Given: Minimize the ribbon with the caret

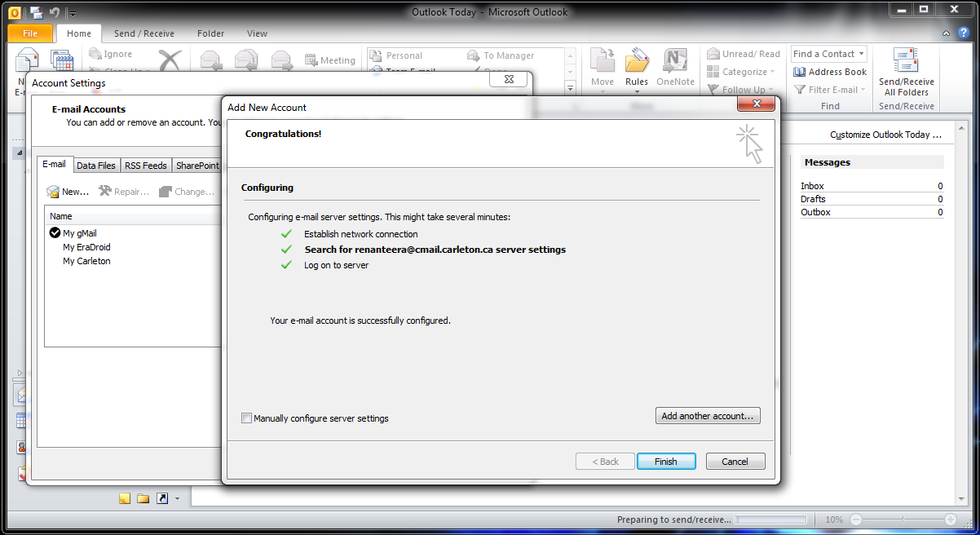Looking at the screenshot, I should click(945, 33).
